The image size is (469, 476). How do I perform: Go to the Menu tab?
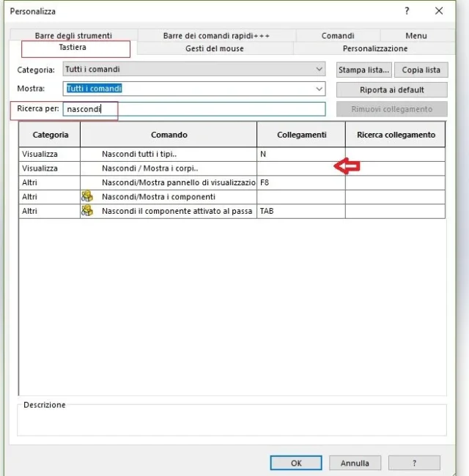(x=416, y=35)
